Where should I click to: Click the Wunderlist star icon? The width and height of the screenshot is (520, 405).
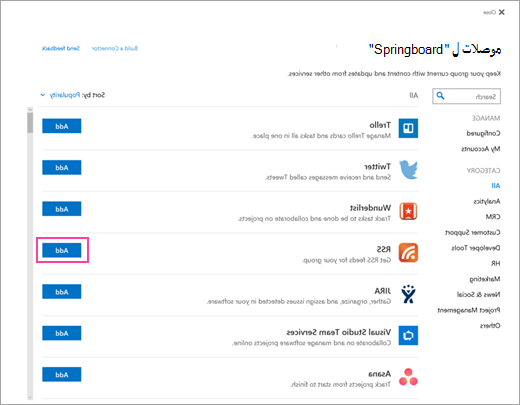pyautogui.click(x=408, y=211)
